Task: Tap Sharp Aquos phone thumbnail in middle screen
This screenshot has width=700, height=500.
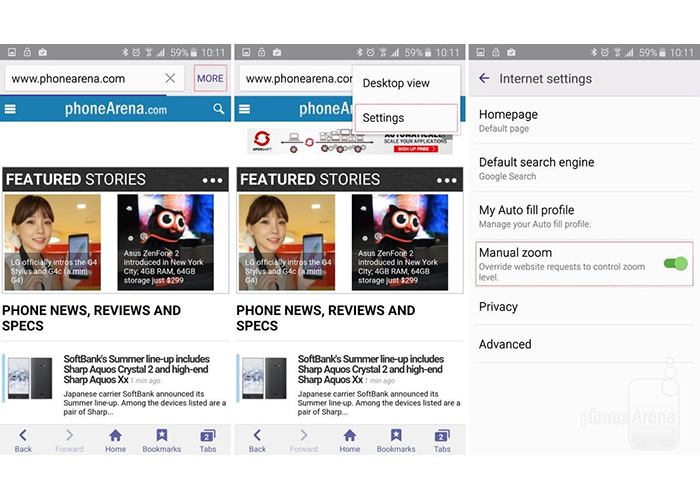Action: tap(264, 378)
